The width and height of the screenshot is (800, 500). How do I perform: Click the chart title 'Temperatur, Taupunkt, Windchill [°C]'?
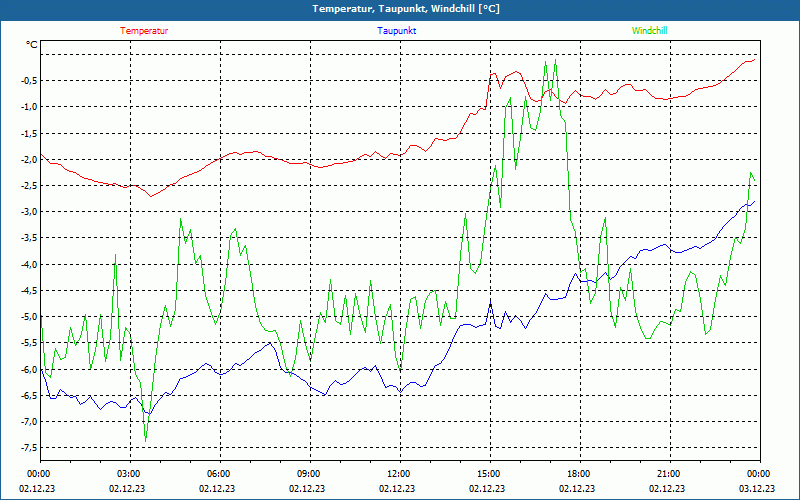pyautogui.click(x=406, y=9)
